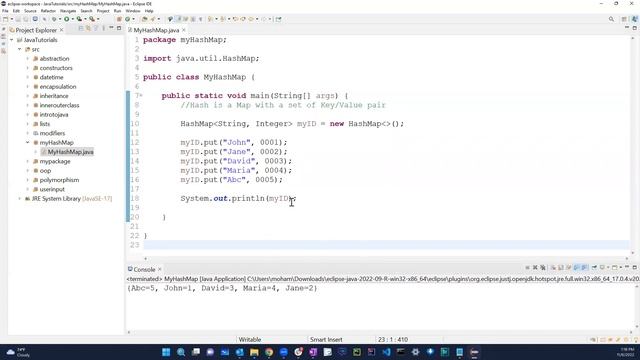Screen dimensions: 640x360
Task: Click Remove Launch icon in Console toolbar
Action: (x=535, y=267)
